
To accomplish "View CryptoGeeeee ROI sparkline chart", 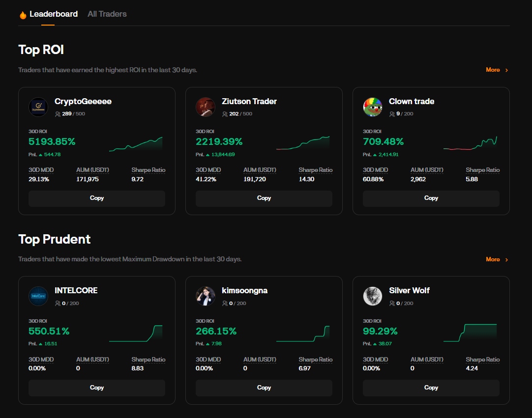I will tap(136, 144).
